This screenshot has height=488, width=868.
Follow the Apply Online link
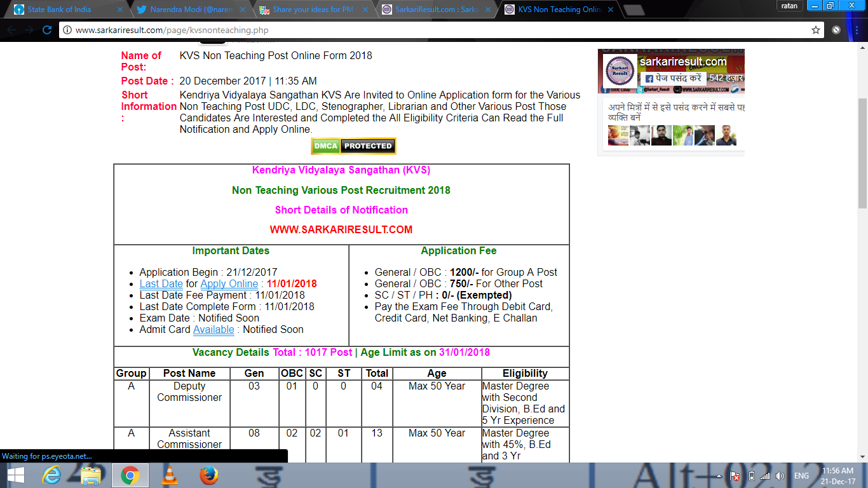(229, 283)
